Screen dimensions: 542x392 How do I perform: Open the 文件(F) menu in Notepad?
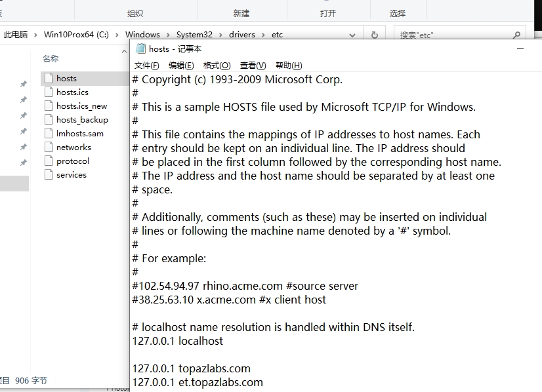pos(146,66)
